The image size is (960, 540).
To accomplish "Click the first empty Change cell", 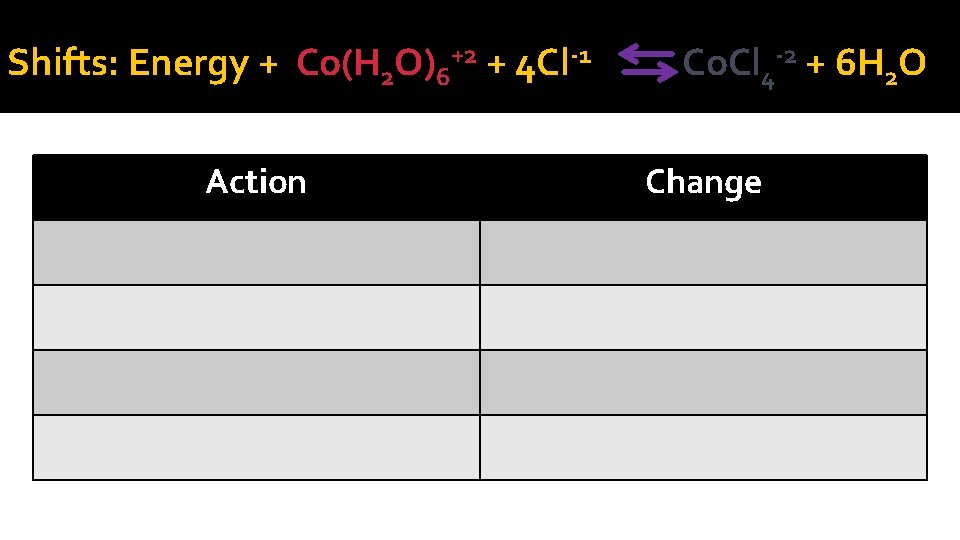I will coord(703,253).
